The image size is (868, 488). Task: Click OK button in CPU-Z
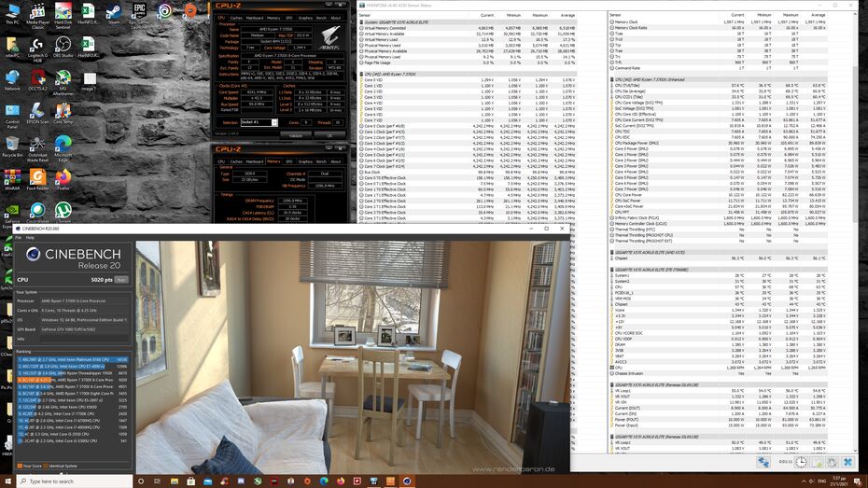[329, 135]
